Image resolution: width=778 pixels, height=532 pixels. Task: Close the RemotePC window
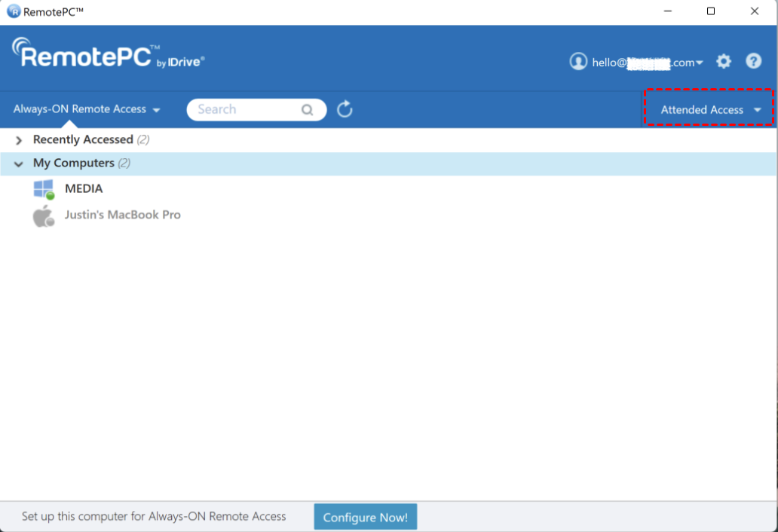pos(754,11)
